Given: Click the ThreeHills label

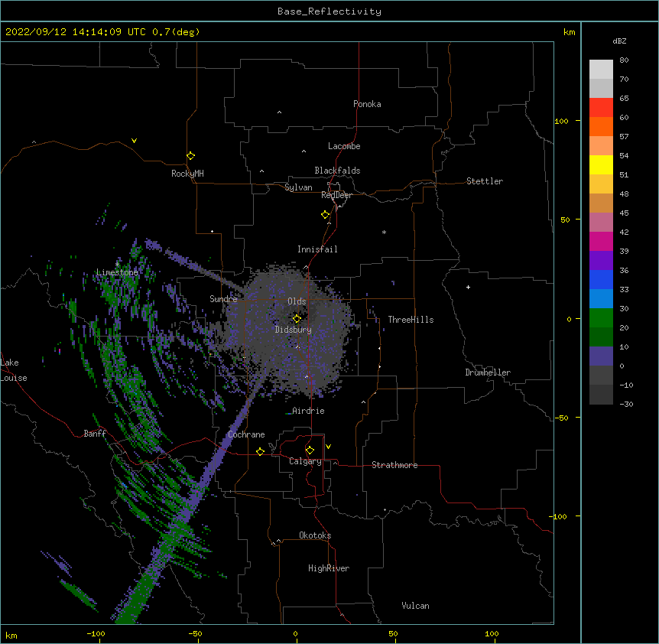Looking at the screenshot, I should (411, 320).
